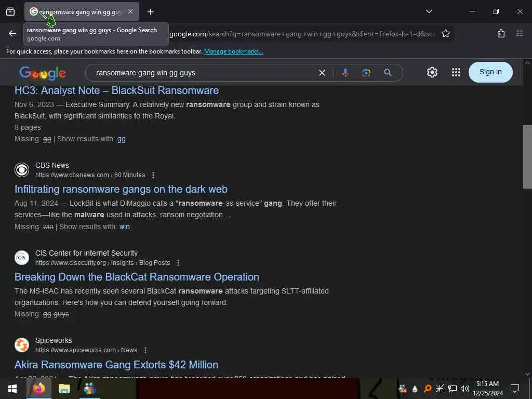Go back to previous page
This screenshot has height=399, width=532.
[x=12, y=33]
